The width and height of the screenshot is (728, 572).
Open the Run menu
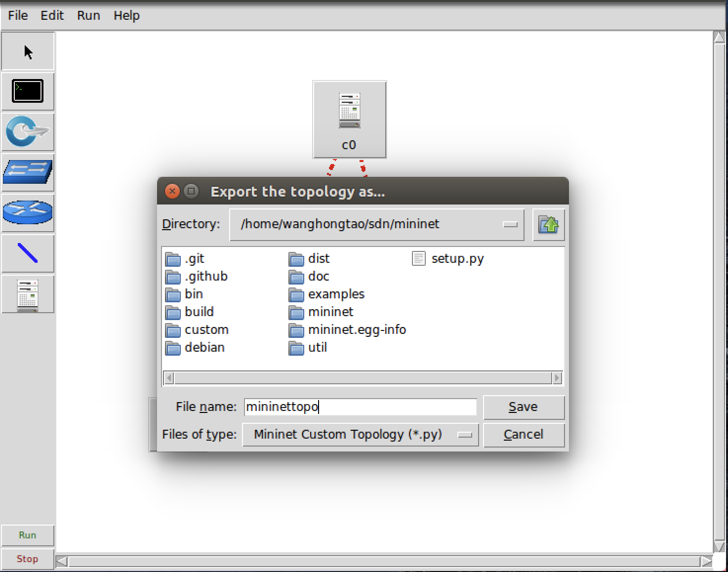pos(88,15)
